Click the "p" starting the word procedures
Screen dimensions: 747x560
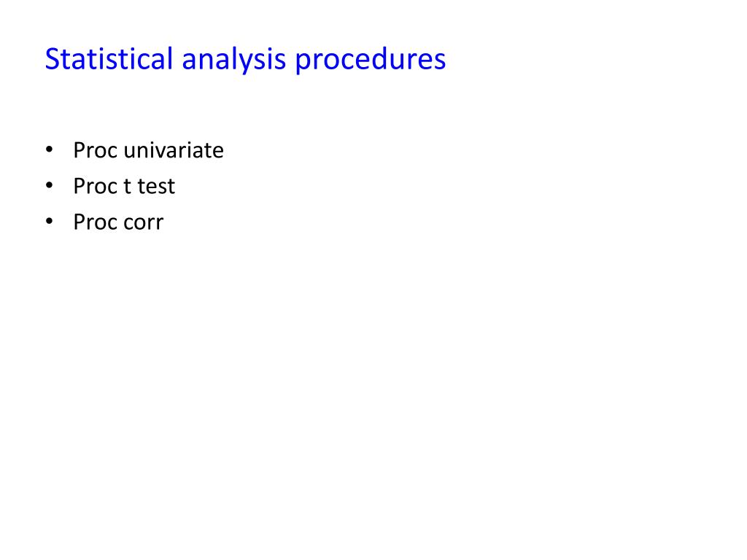[x=303, y=64]
